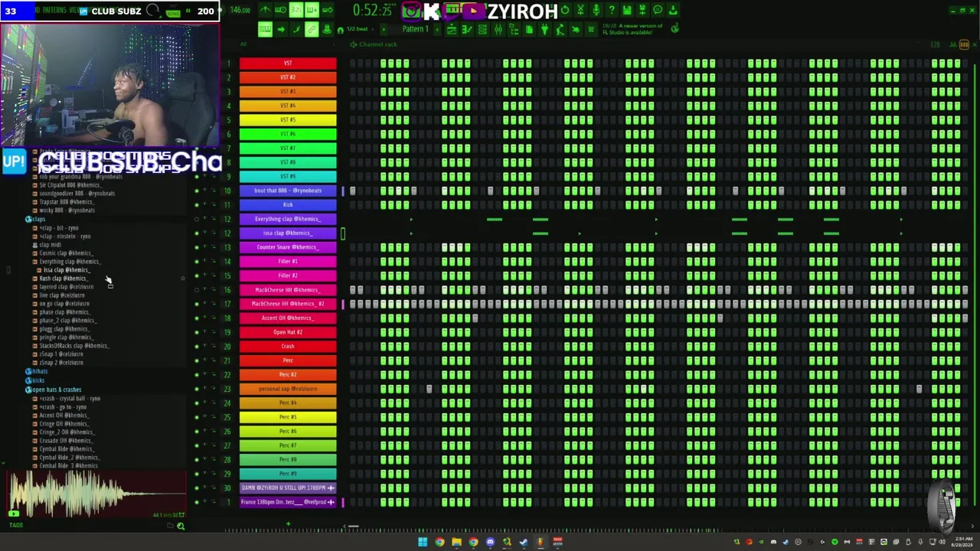Viewport: 980px width, 551px height.
Task: Mute the issa clap @khemics_ channel
Action: tap(197, 233)
